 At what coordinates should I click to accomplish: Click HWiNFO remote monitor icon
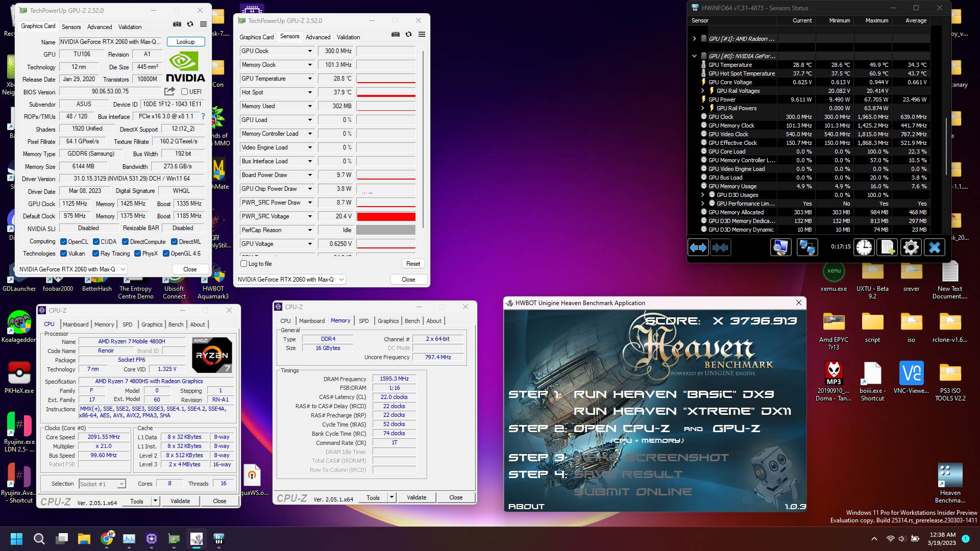[780, 247]
